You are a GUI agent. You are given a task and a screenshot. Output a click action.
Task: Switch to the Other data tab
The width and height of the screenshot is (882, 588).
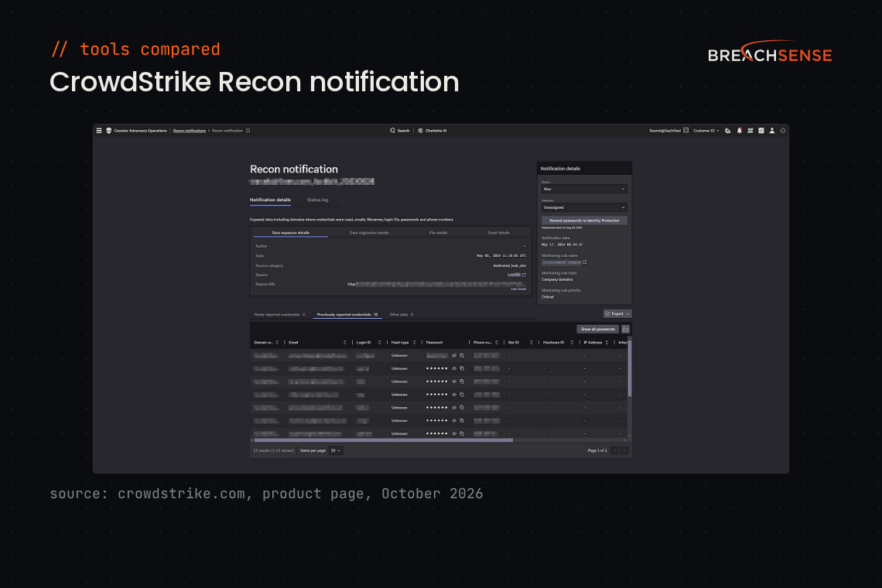(401, 315)
